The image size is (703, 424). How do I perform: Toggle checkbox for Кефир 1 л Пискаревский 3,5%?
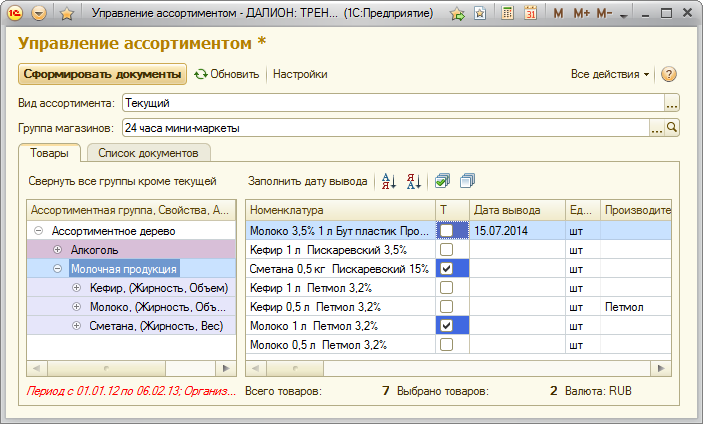(446, 249)
